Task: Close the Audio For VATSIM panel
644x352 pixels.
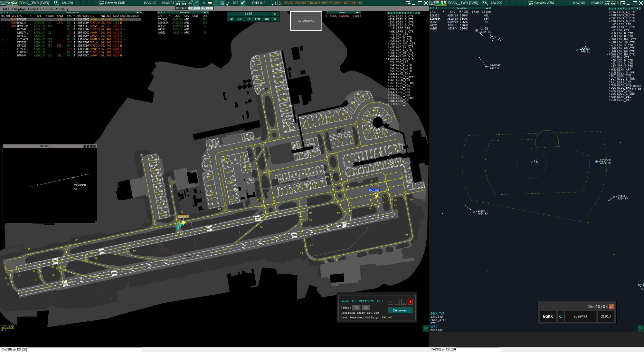Action: point(410,302)
